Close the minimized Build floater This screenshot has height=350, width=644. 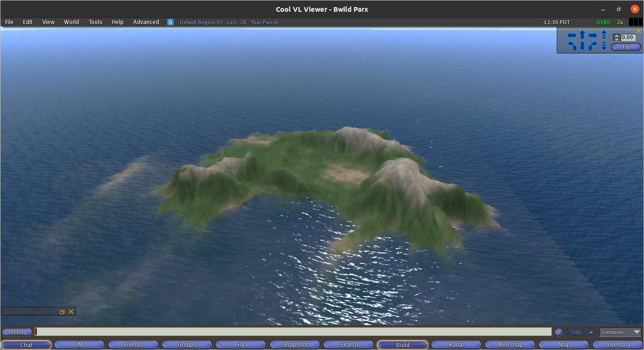click(71, 312)
